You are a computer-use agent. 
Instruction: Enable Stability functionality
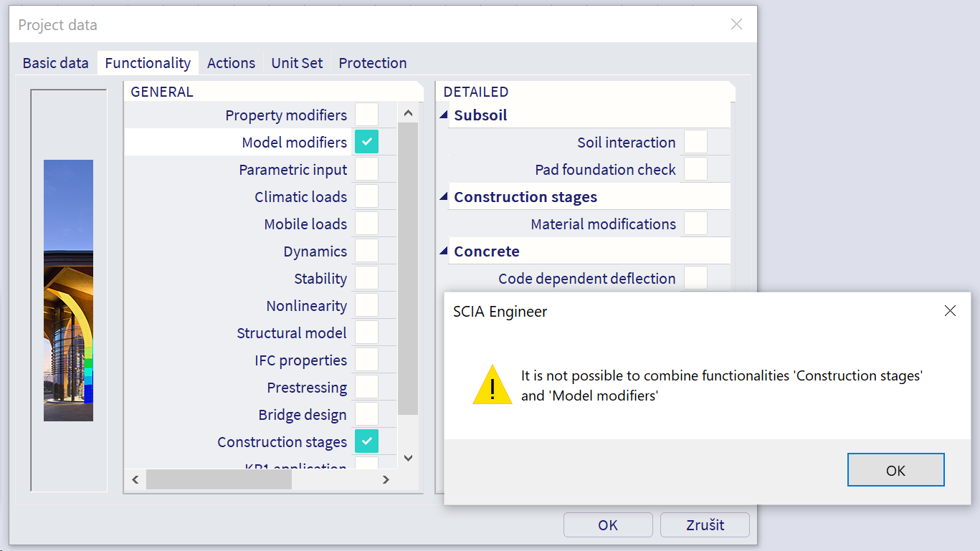[x=366, y=278]
